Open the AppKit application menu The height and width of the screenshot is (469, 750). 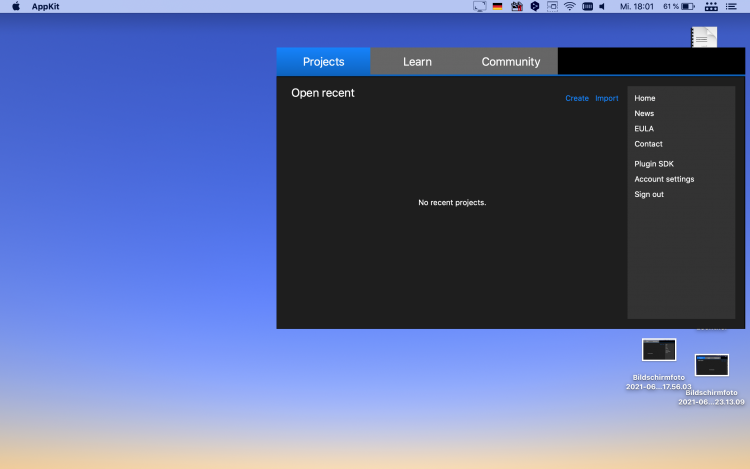[x=46, y=6]
